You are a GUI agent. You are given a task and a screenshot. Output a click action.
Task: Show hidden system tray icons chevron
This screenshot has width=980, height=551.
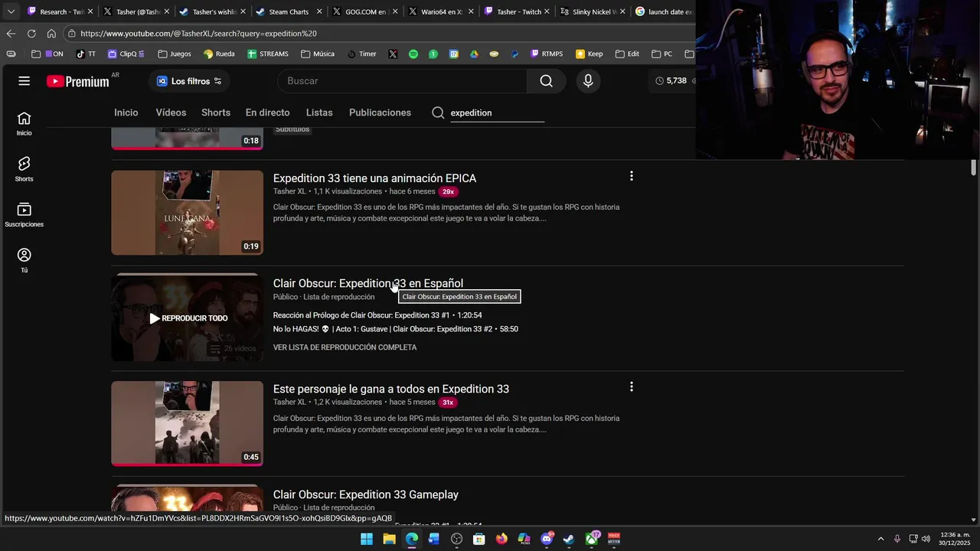pos(880,539)
